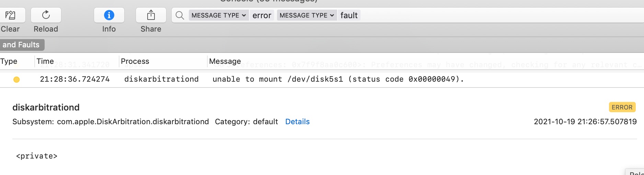Open the Details link
The height and width of the screenshot is (175, 644).
point(297,121)
